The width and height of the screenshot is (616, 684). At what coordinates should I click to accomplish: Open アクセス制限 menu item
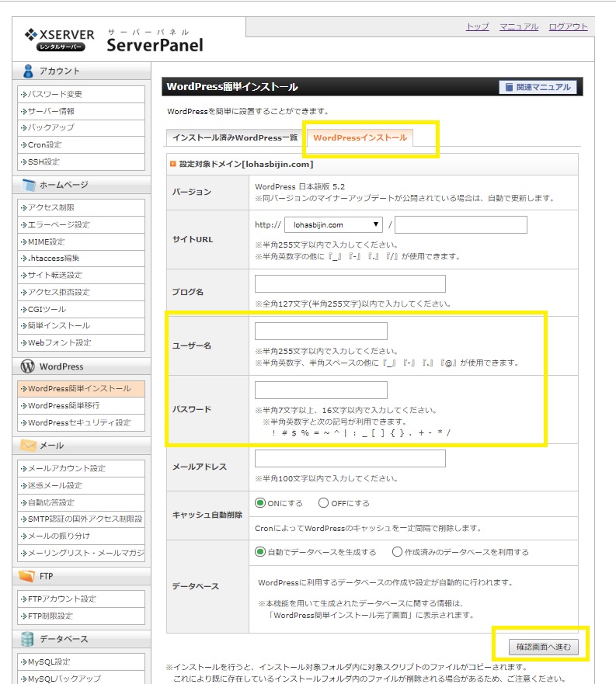point(82,207)
